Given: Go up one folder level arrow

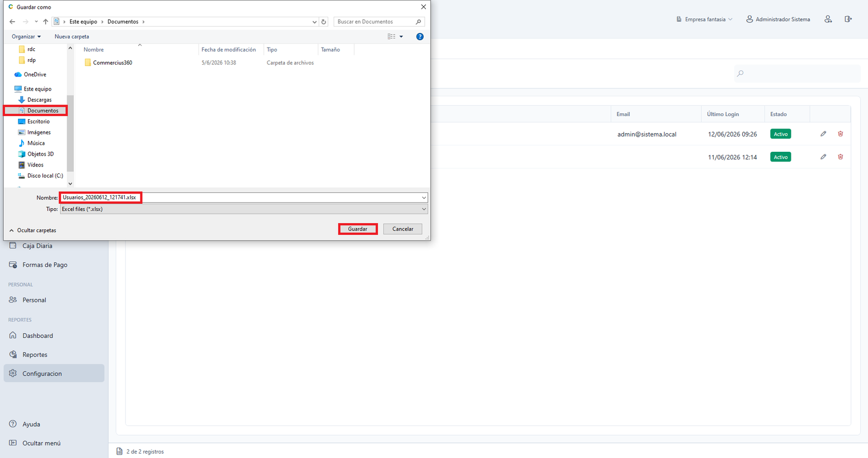Looking at the screenshot, I should 46,22.
